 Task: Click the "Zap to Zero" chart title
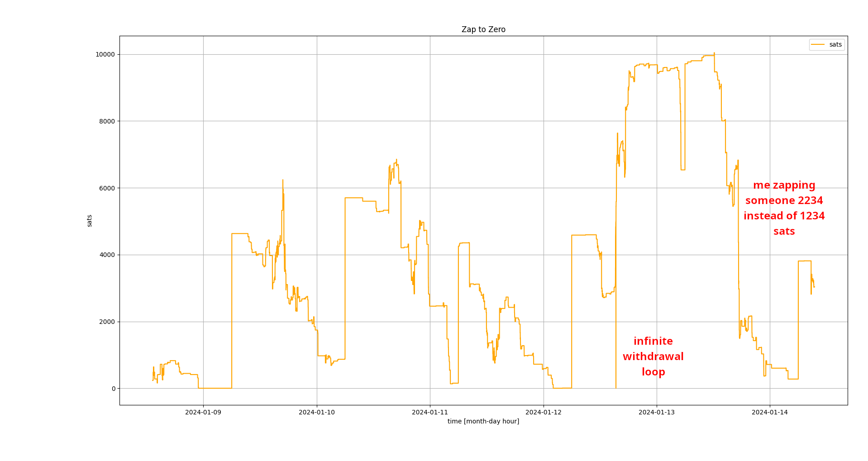(x=483, y=29)
